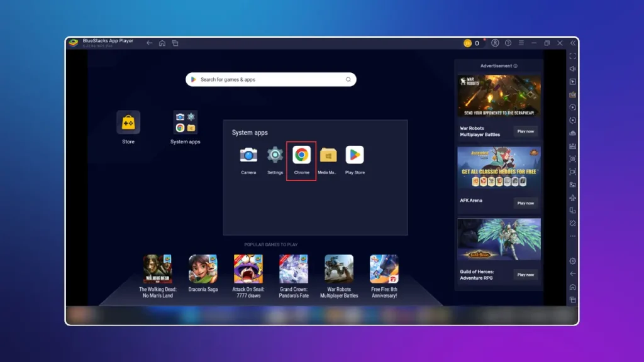Open BlueStacks settings gear in side toolbar
The image size is (644, 362).
coord(572,261)
